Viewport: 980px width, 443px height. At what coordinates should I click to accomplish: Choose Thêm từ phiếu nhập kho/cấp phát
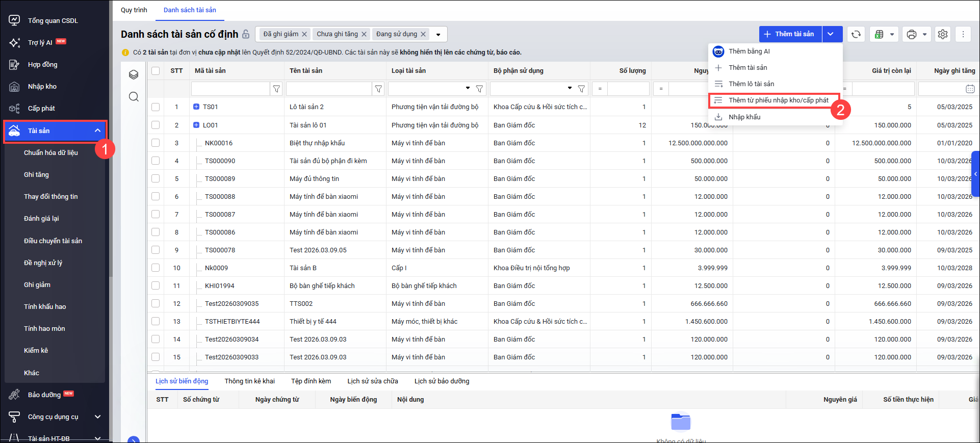778,100
